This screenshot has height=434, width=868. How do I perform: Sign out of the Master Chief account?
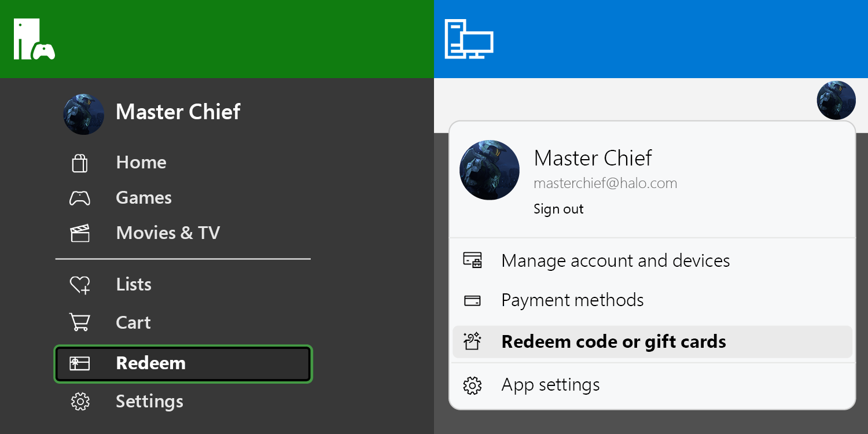[558, 209]
